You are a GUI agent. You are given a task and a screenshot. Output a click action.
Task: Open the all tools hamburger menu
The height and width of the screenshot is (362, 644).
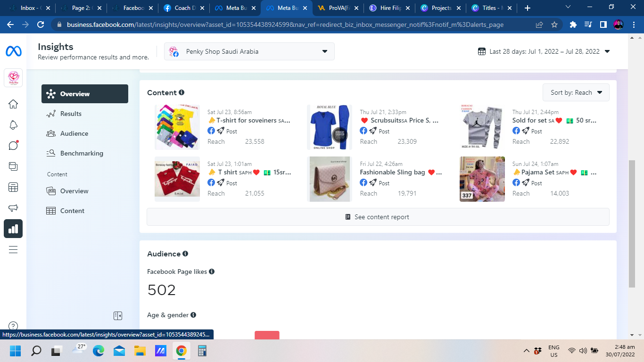13,250
